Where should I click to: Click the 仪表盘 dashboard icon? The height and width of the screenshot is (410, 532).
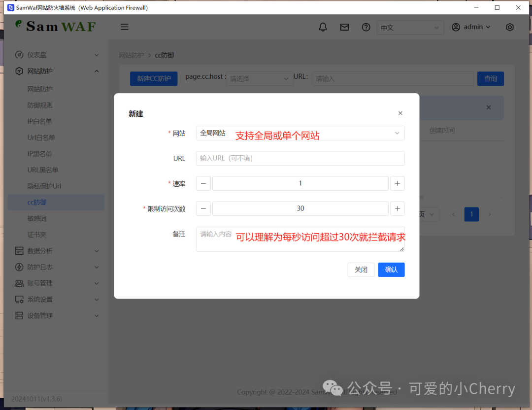pyautogui.click(x=19, y=55)
